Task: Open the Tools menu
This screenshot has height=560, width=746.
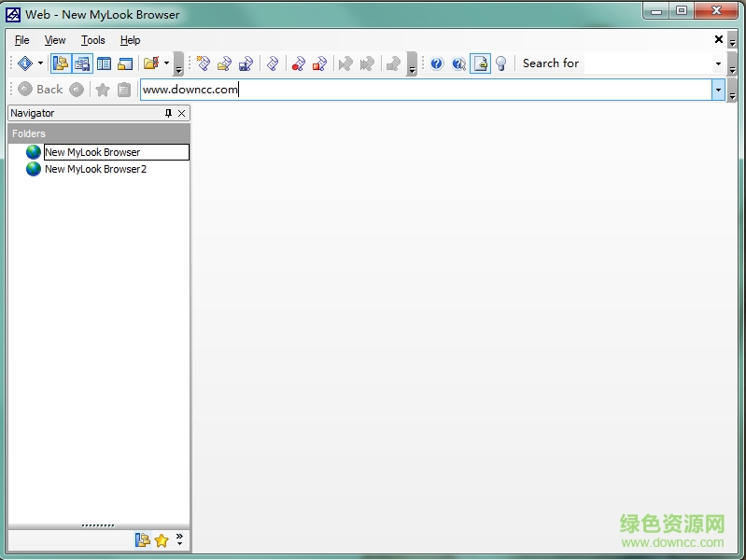Action: pyautogui.click(x=93, y=40)
